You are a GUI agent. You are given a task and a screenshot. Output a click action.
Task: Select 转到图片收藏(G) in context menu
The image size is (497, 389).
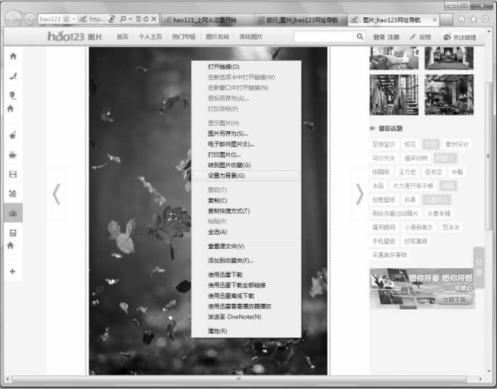click(x=247, y=165)
